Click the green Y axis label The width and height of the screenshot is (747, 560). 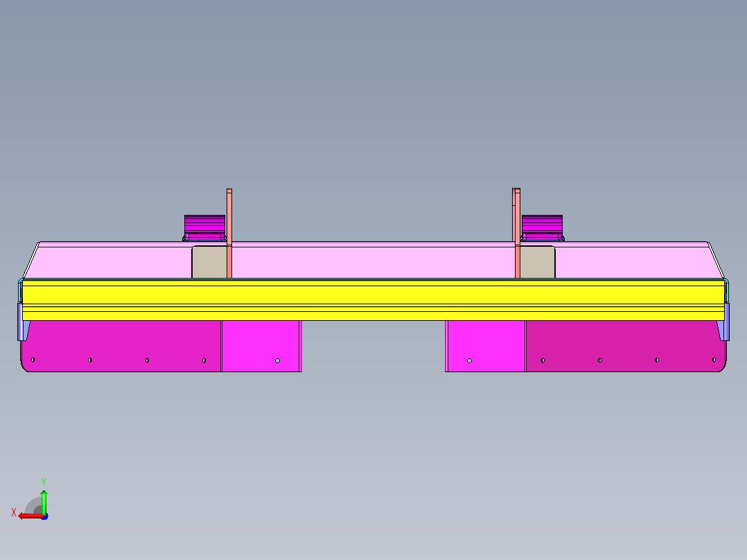44,482
